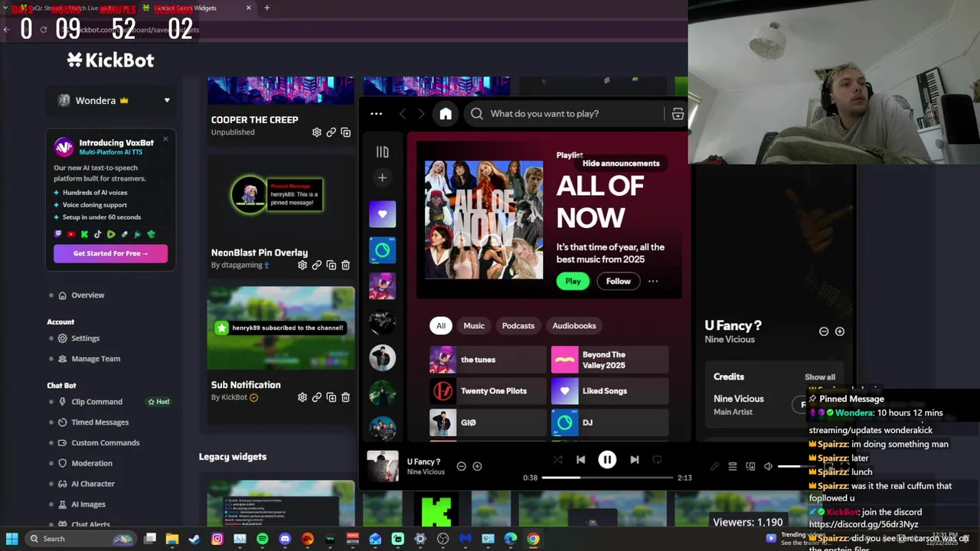Copy link for COOPER THE CREEP widget

[x=331, y=132]
